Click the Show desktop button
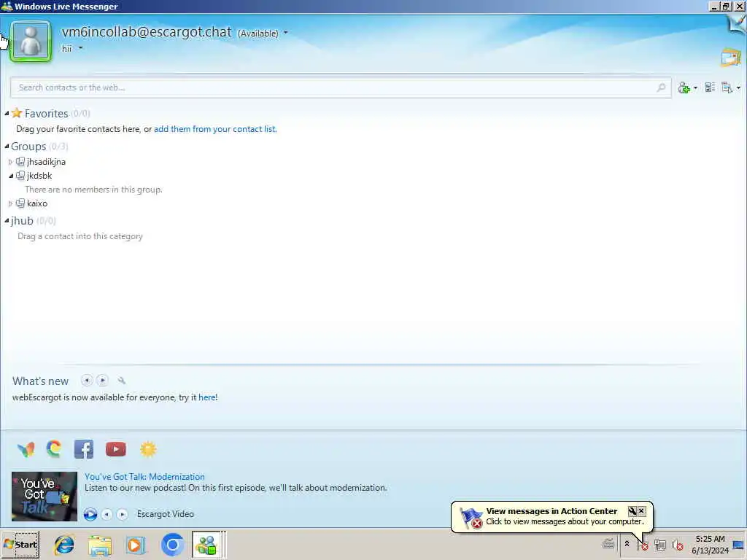The image size is (747, 560). 739,545
